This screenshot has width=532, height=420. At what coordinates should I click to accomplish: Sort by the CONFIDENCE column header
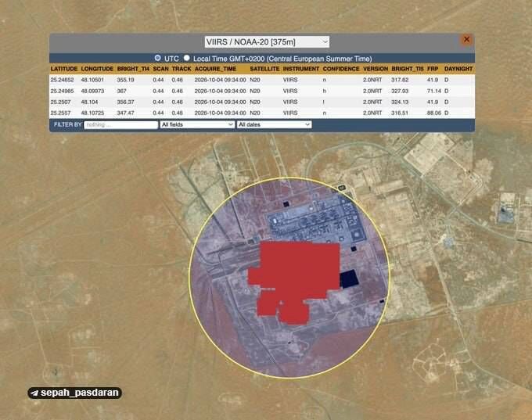[341, 69]
